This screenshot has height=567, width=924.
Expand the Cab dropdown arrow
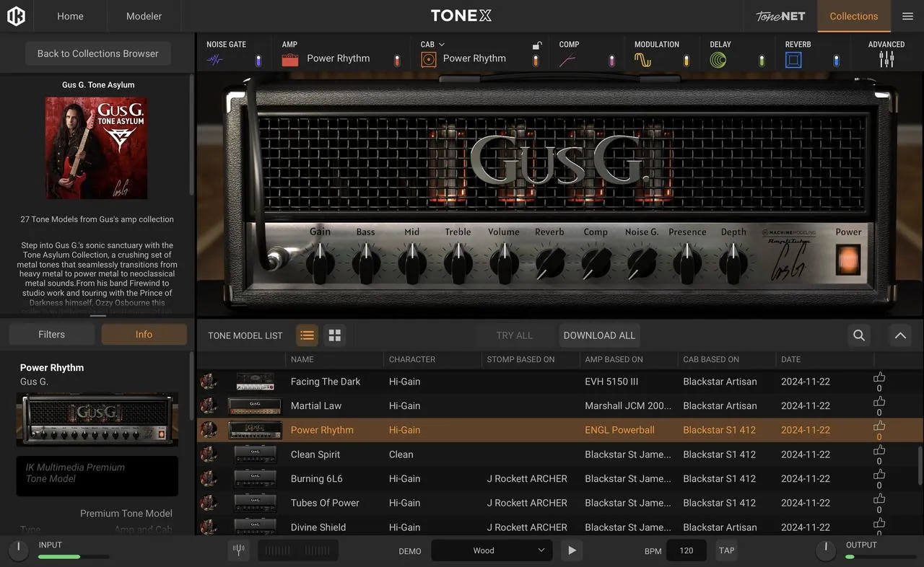pyautogui.click(x=442, y=45)
